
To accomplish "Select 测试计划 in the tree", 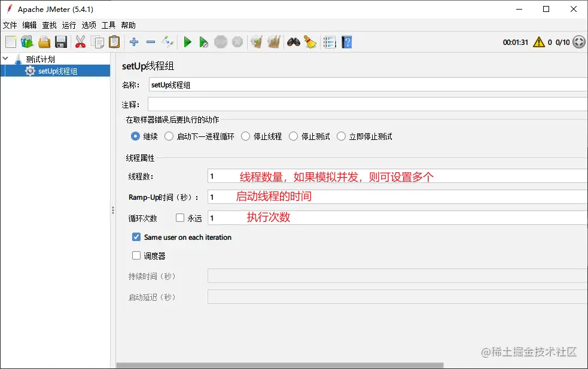I will pos(40,59).
